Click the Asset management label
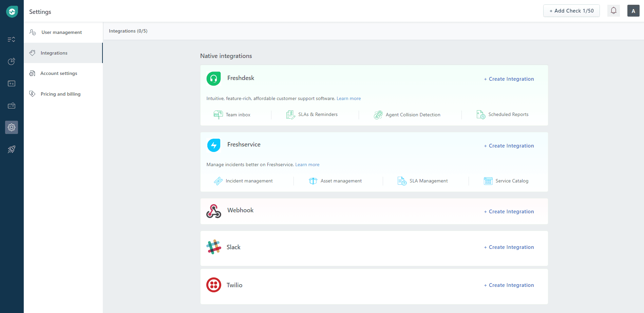Image resolution: width=644 pixels, height=313 pixels. pos(341,181)
